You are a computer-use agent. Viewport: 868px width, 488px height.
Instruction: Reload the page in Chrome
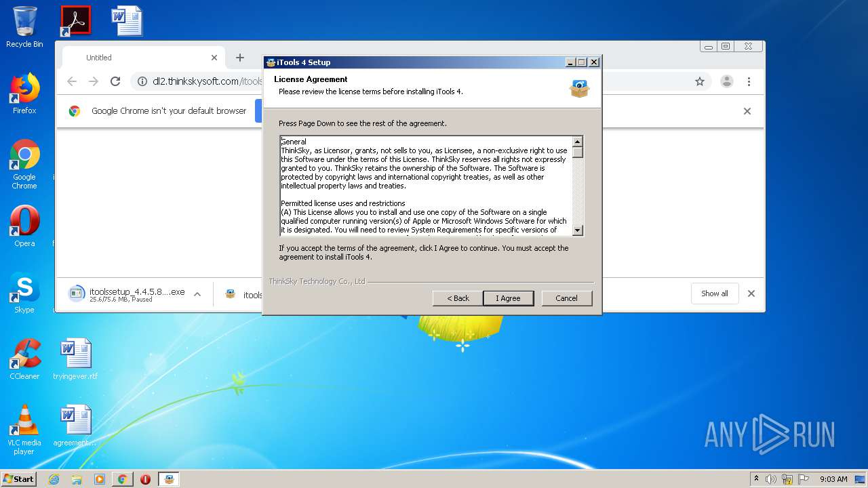tap(115, 81)
